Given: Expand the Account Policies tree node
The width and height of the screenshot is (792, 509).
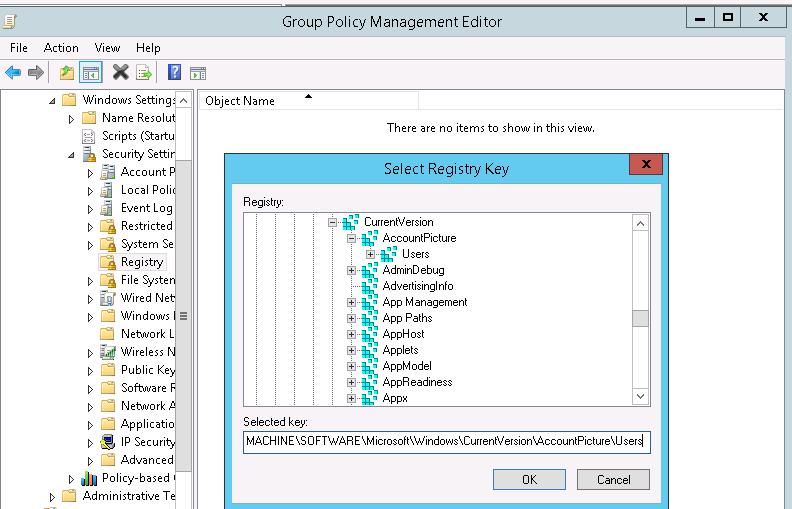Looking at the screenshot, I should coord(90,172).
